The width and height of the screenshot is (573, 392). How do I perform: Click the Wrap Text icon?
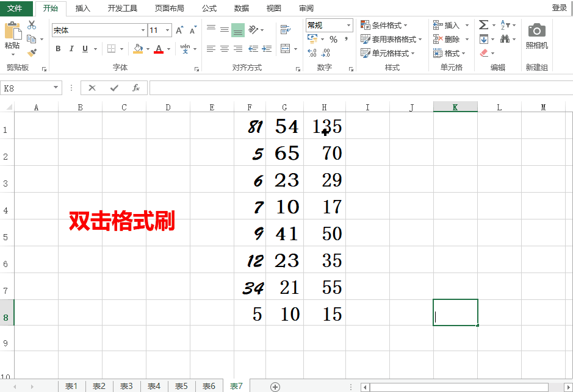286,29
